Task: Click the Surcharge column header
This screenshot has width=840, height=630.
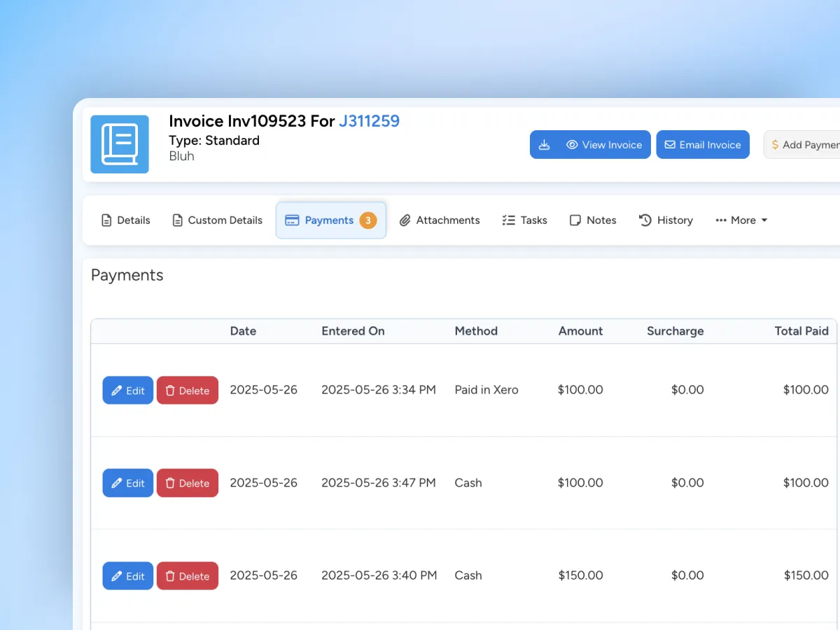Action: pos(675,331)
